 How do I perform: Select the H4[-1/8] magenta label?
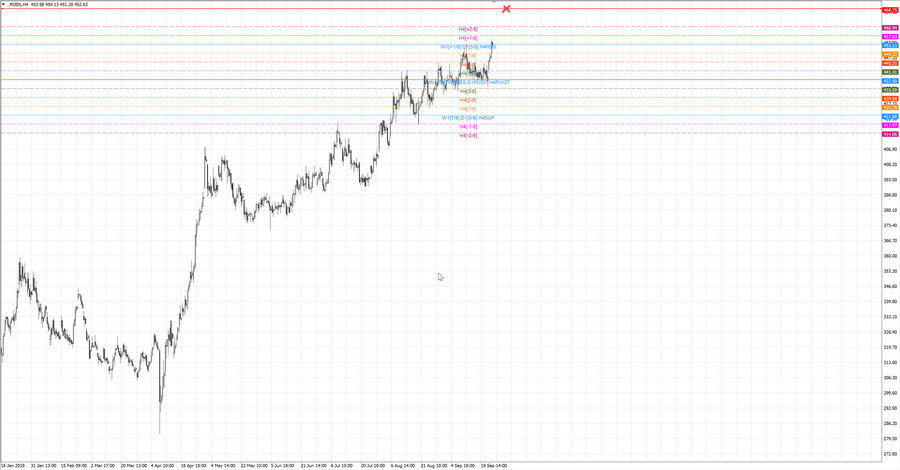tap(468, 126)
